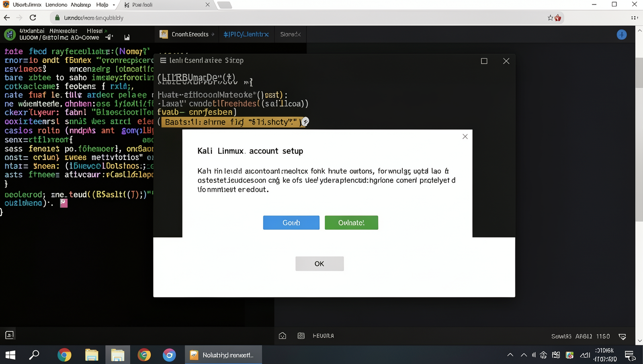
Task: Click the taskbar clock
Action: pos(605,355)
